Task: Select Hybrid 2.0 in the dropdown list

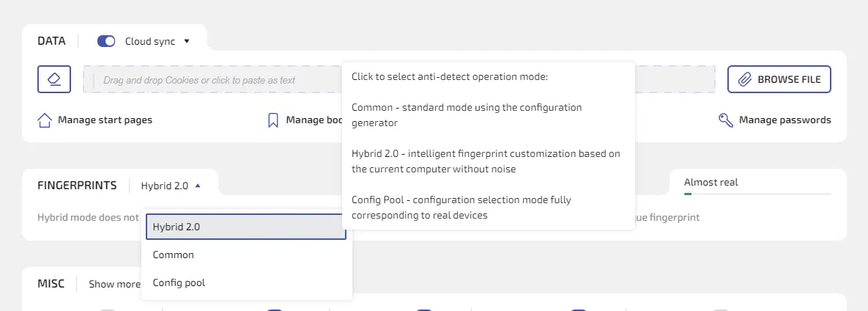Action: (246, 227)
